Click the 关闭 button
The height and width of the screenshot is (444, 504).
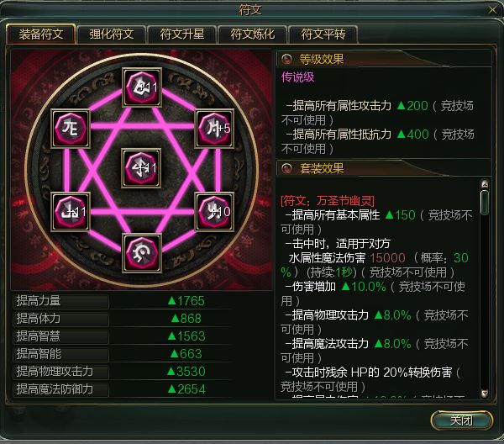coord(461,420)
